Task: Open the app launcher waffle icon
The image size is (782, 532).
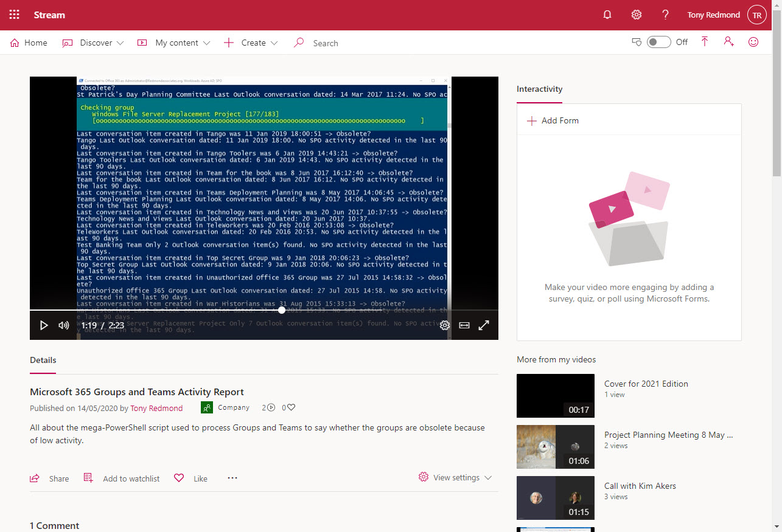Action: click(15, 15)
